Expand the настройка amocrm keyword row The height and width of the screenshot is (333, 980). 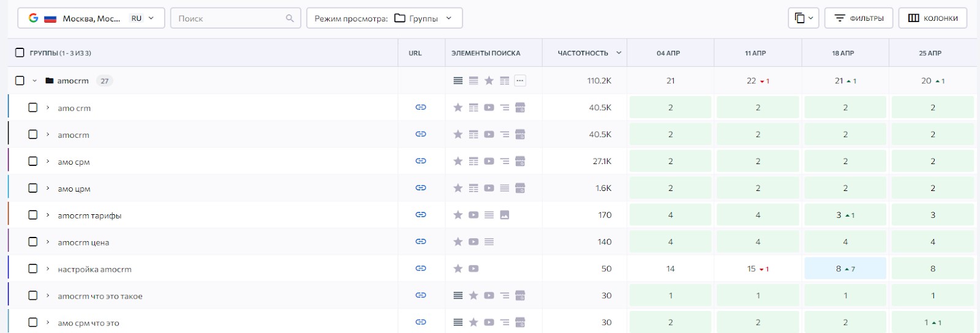click(48, 268)
